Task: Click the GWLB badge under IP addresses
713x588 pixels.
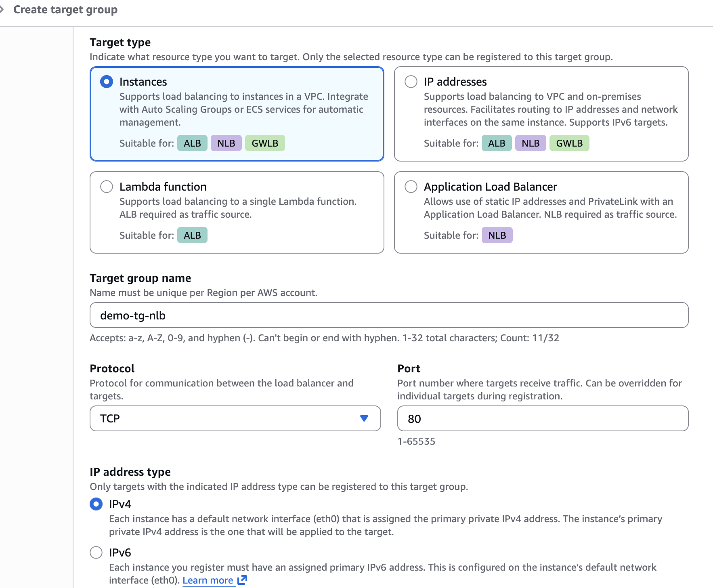Action: (569, 143)
